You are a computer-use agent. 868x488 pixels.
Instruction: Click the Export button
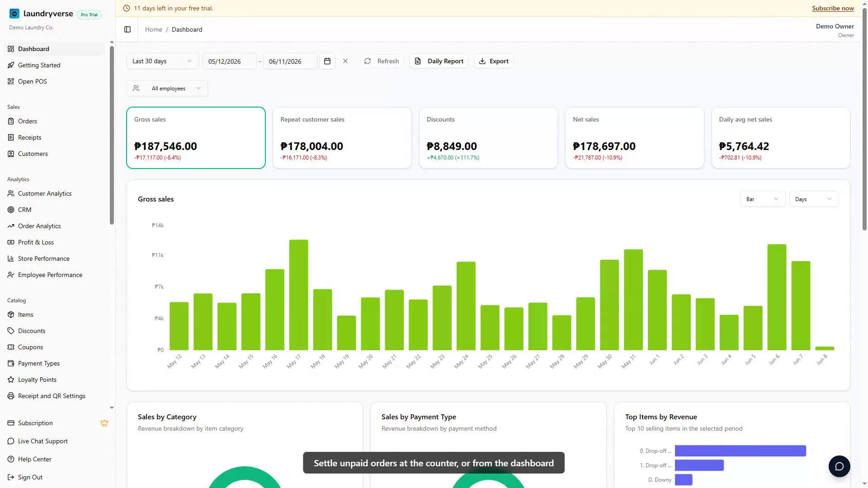coord(494,61)
